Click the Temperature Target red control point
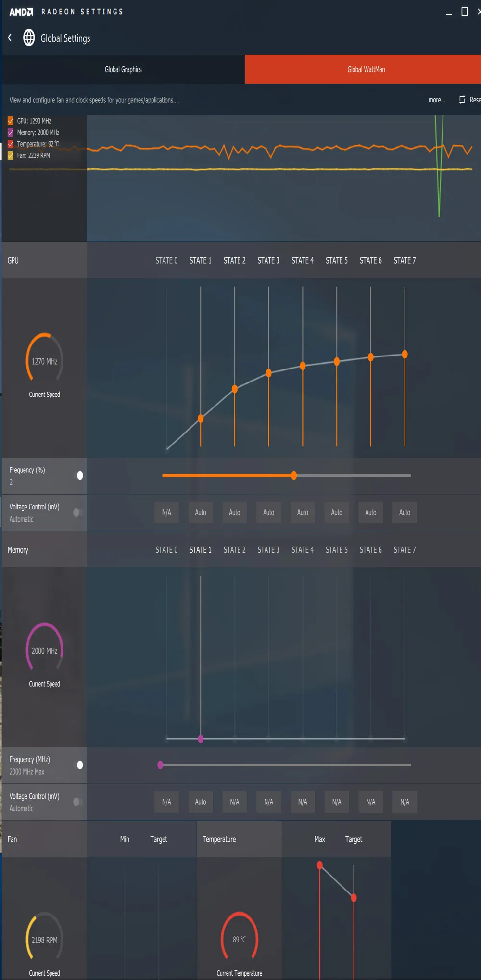 [x=354, y=898]
